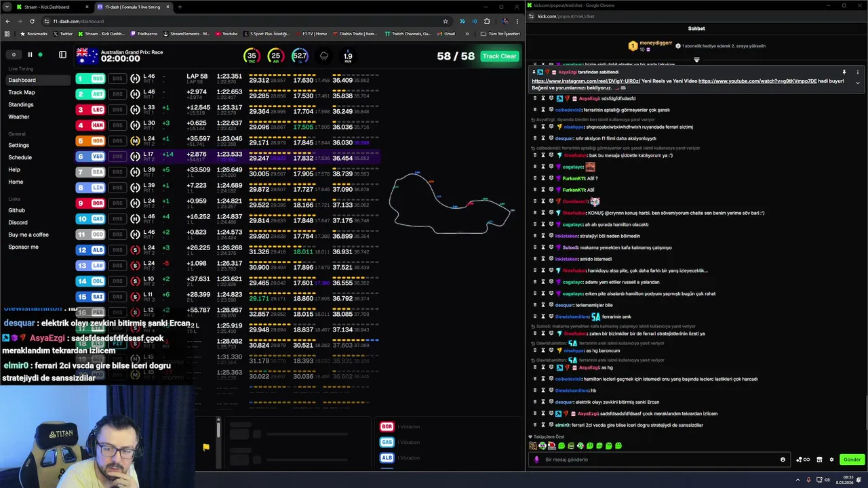Click the DRS indicator in the VER row

(117, 157)
